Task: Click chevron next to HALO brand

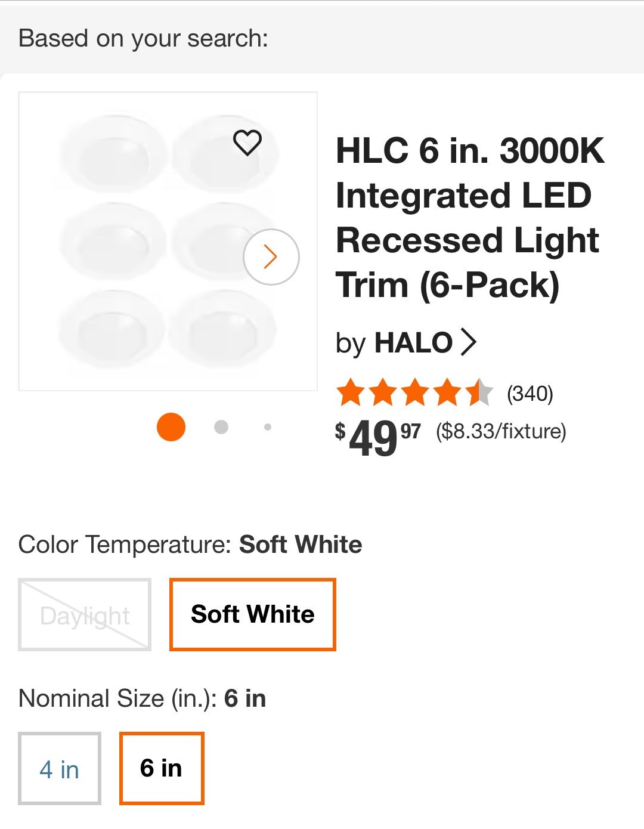Action: pyautogui.click(x=470, y=342)
